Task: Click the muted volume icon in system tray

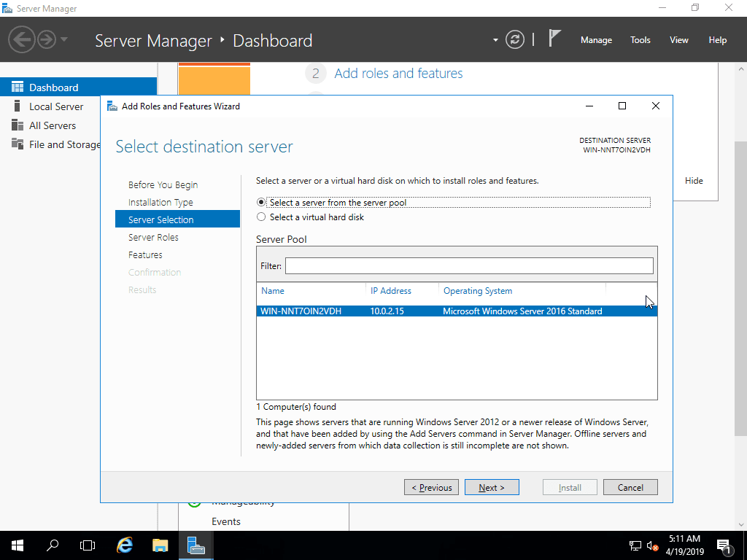Action: (x=652, y=545)
